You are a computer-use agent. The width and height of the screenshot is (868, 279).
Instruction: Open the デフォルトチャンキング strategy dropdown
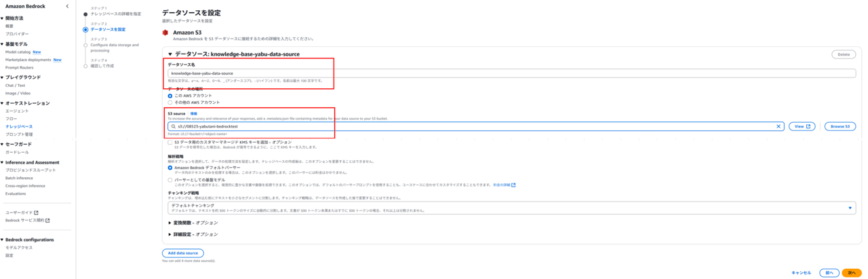click(x=511, y=208)
